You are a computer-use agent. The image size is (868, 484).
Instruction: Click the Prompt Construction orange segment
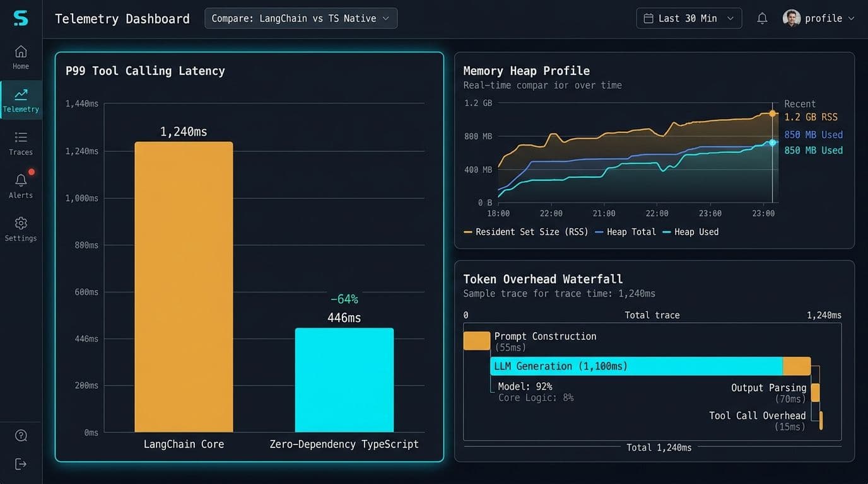coord(477,341)
